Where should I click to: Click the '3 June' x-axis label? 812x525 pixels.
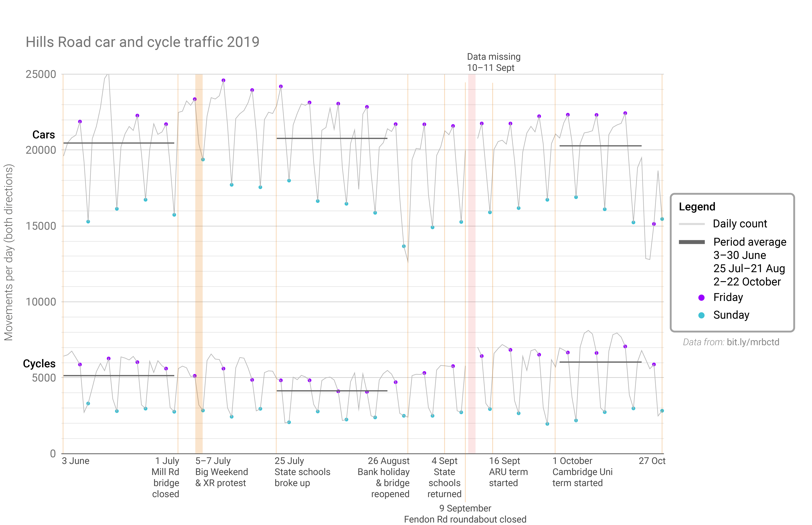tap(76, 461)
